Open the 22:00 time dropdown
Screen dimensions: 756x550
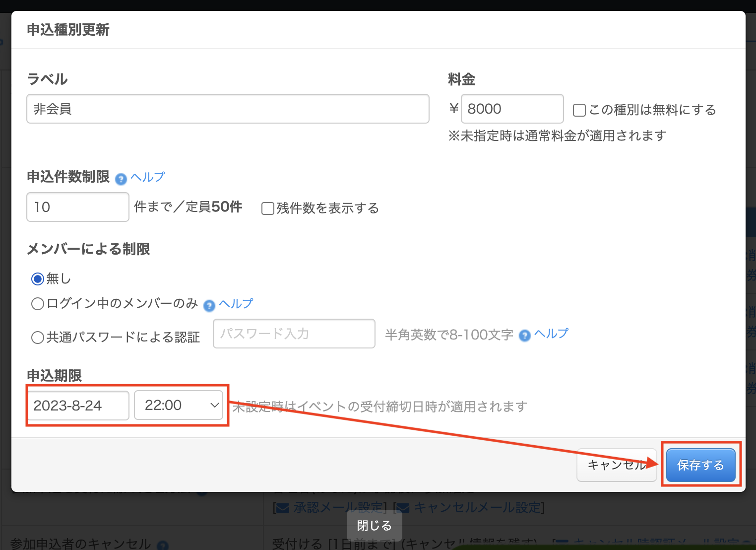tap(179, 406)
